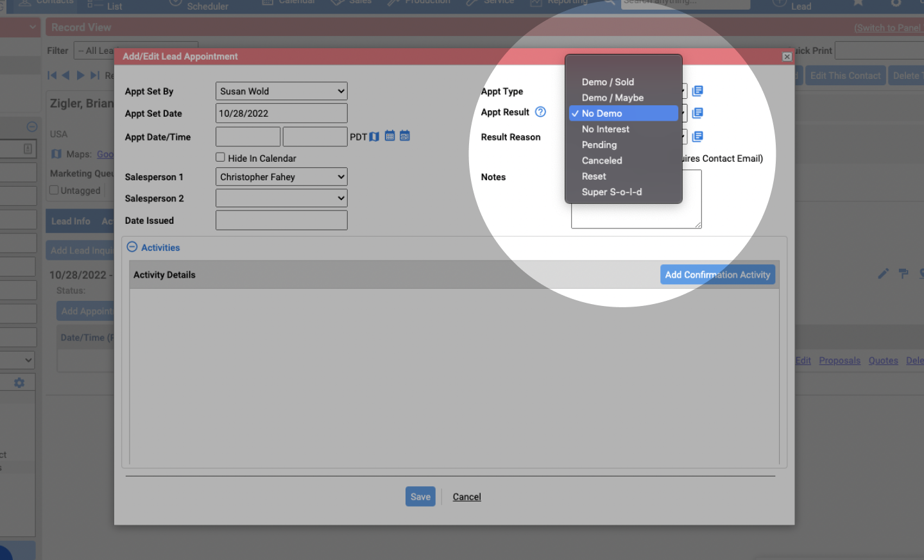Click the appointment time input box

(x=314, y=137)
